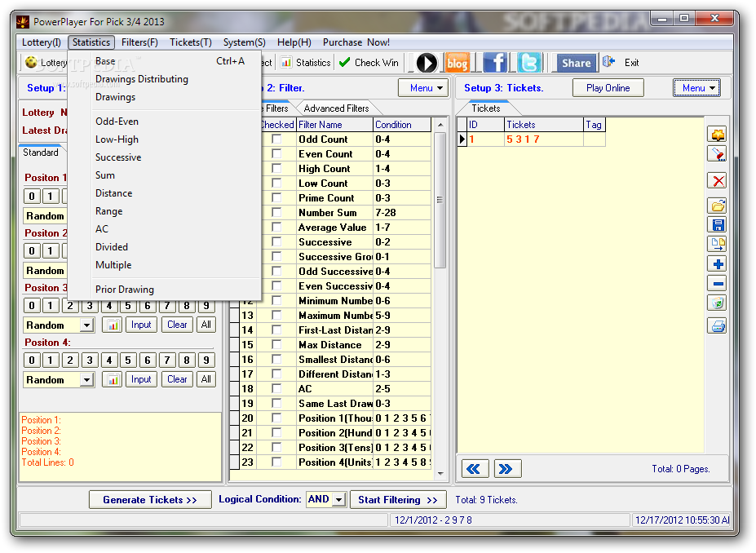Click the paint bucket tag icon

click(x=718, y=154)
